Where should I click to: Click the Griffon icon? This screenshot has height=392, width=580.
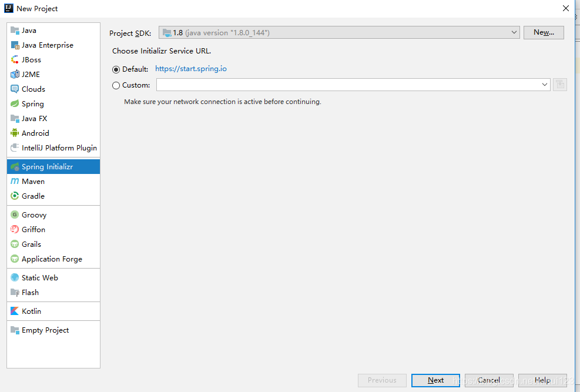pos(15,229)
